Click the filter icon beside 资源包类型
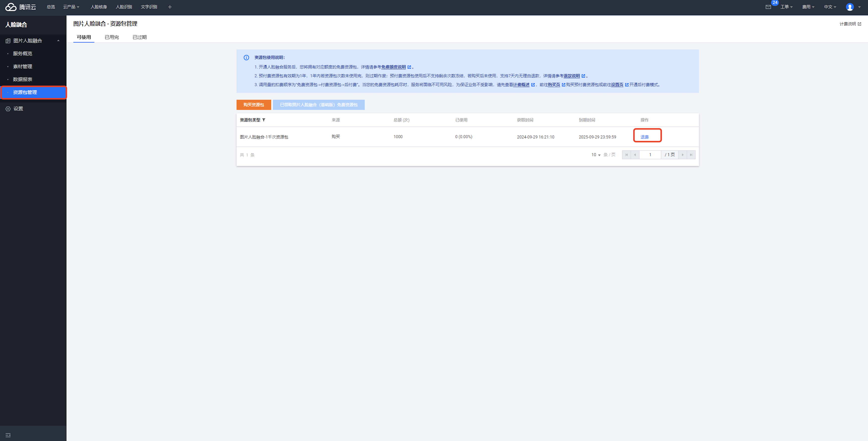The image size is (868, 441). tap(264, 120)
